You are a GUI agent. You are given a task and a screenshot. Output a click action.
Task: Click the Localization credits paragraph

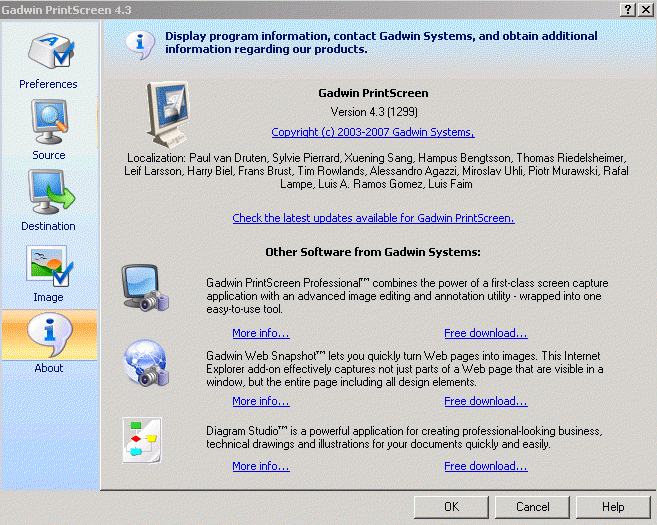coord(376,171)
